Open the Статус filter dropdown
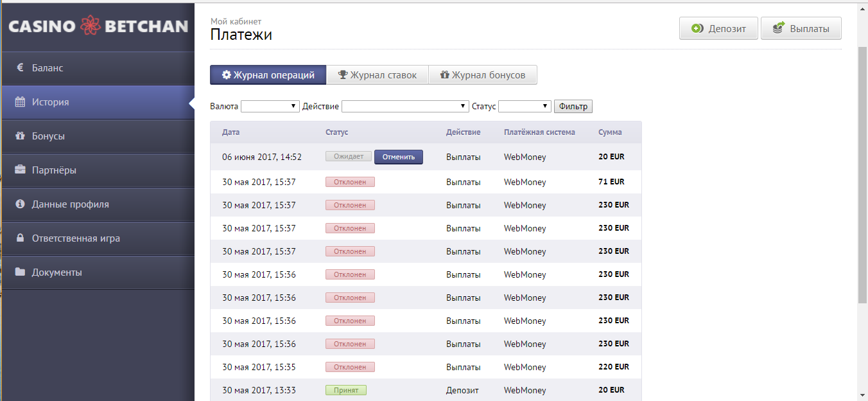 coord(525,106)
